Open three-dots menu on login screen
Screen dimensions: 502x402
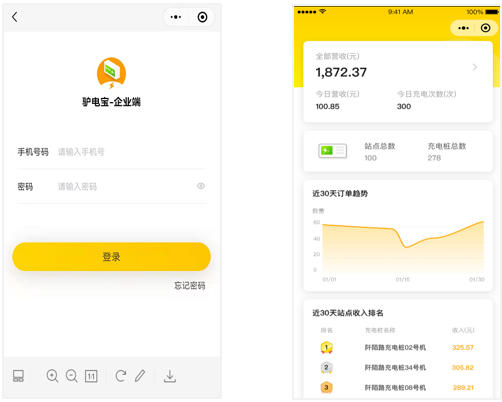176,17
